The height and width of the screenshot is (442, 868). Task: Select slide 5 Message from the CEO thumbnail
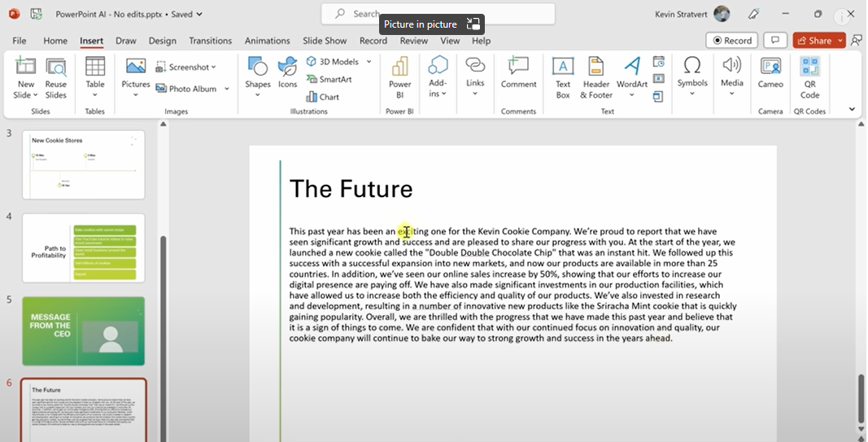[x=84, y=331]
